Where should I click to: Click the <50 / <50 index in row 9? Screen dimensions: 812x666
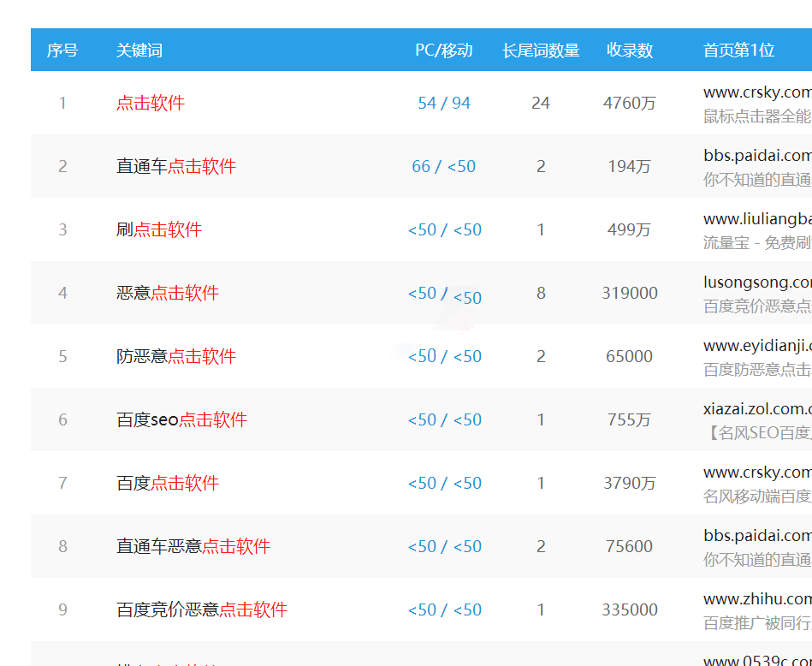[445, 610]
